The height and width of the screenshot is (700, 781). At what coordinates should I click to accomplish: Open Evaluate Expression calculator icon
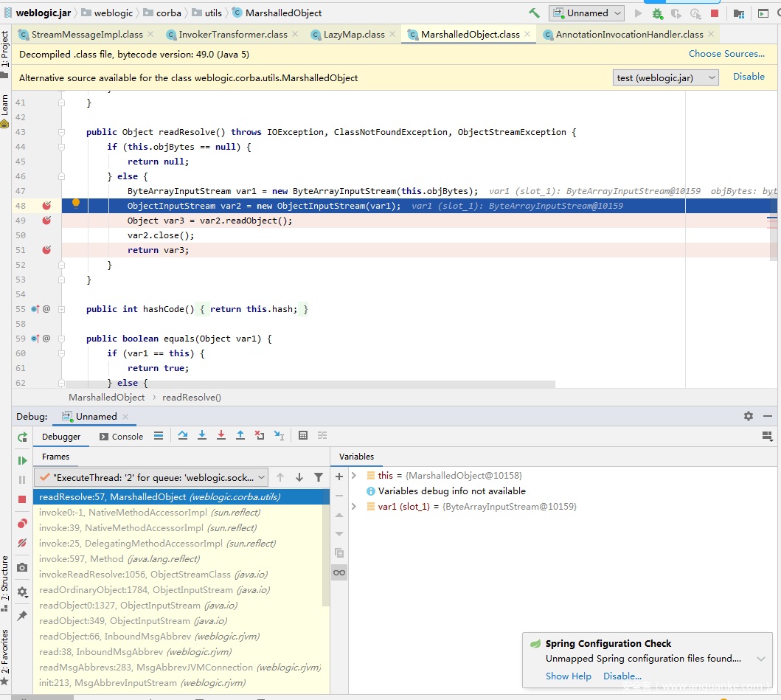(x=302, y=436)
